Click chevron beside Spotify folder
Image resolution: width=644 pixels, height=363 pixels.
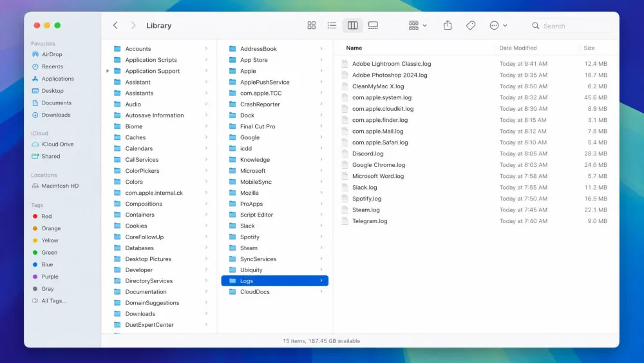coord(321,237)
